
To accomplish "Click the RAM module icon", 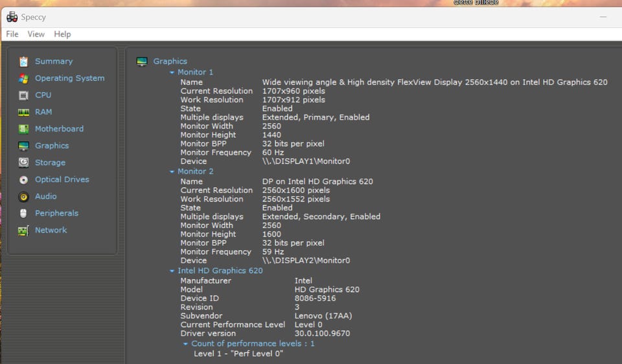I will click(x=23, y=113).
